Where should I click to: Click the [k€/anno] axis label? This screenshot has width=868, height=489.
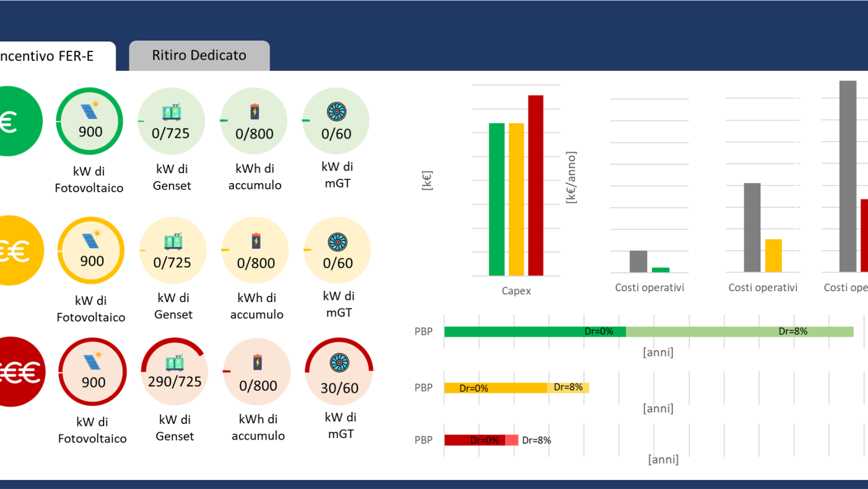coord(571,177)
